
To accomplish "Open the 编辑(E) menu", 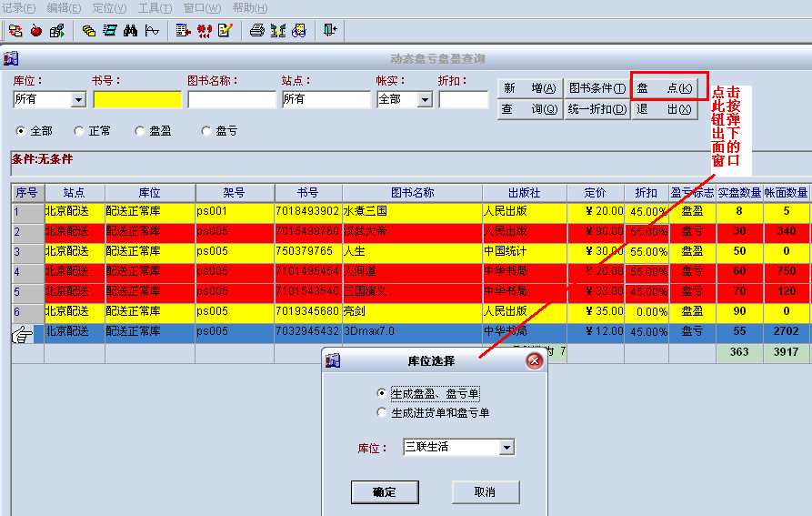I will (x=65, y=8).
